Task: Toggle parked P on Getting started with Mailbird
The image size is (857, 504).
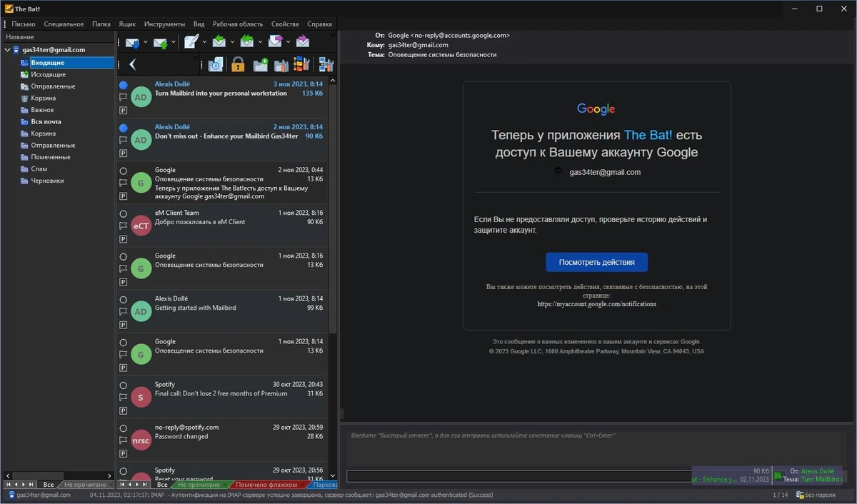Action: (x=123, y=325)
